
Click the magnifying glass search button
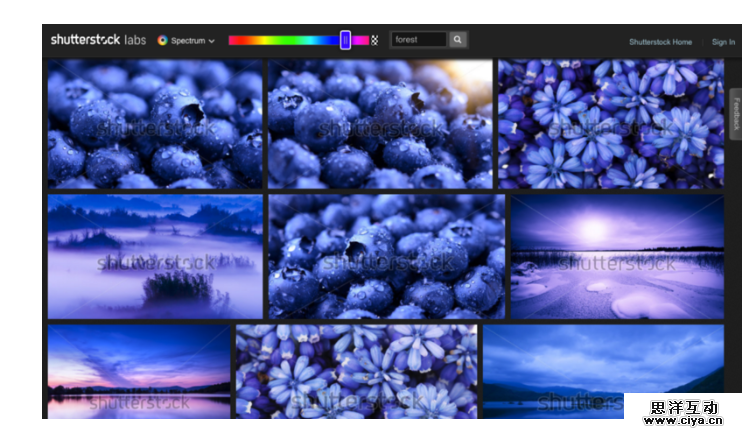457,40
